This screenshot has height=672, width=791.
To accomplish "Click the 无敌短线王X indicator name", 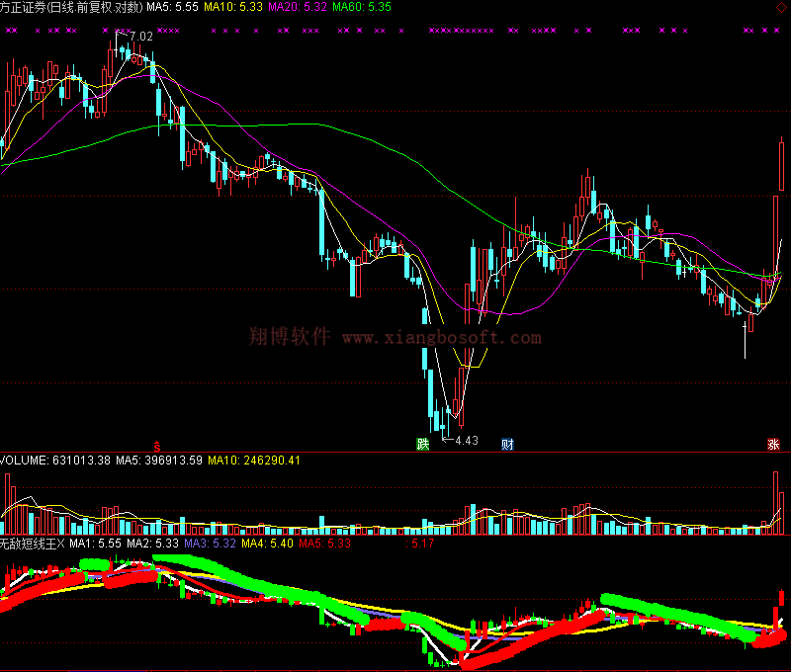I will point(33,544).
